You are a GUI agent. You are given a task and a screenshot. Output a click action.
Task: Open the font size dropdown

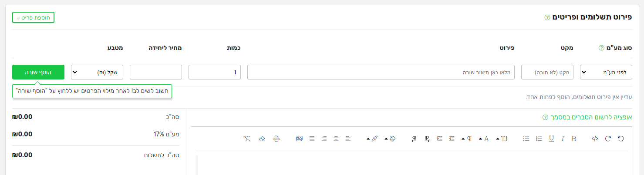coord(502,139)
